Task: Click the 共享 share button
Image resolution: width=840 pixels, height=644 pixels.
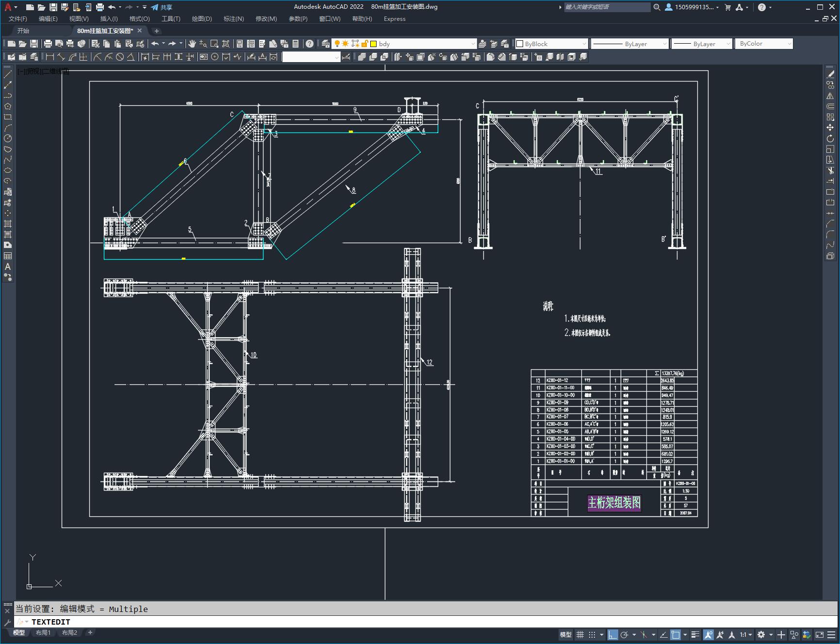Action: pos(162,7)
